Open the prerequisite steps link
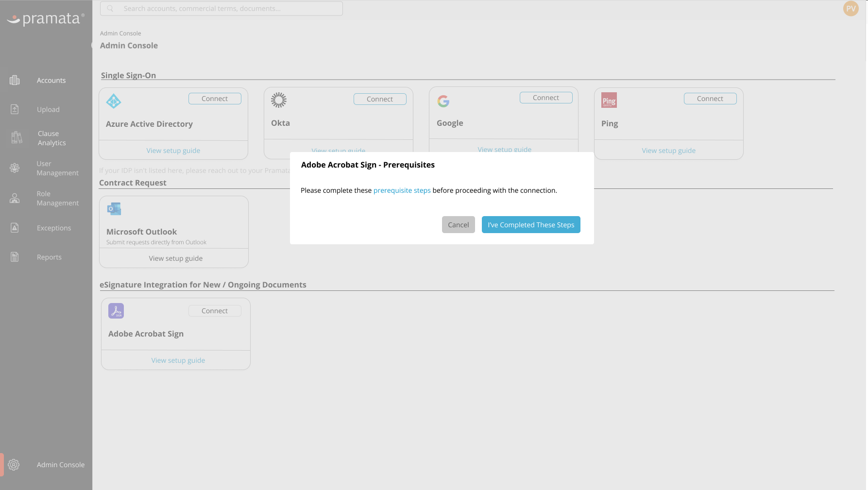868x490 pixels. (402, 190)
